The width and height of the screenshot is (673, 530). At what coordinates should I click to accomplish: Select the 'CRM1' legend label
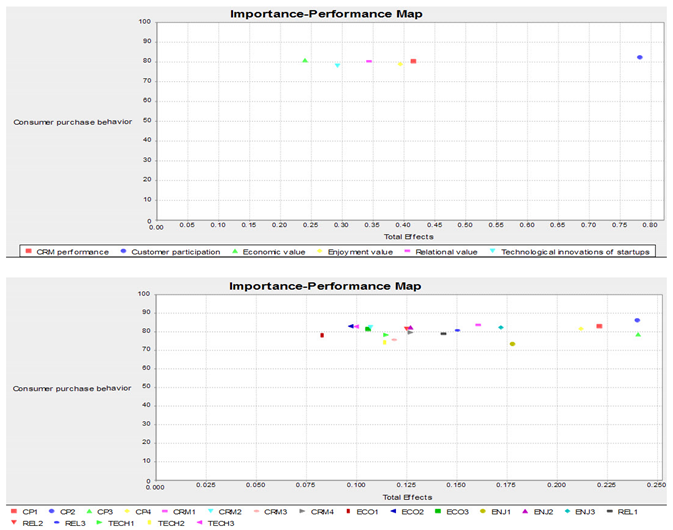pos(184,512)
